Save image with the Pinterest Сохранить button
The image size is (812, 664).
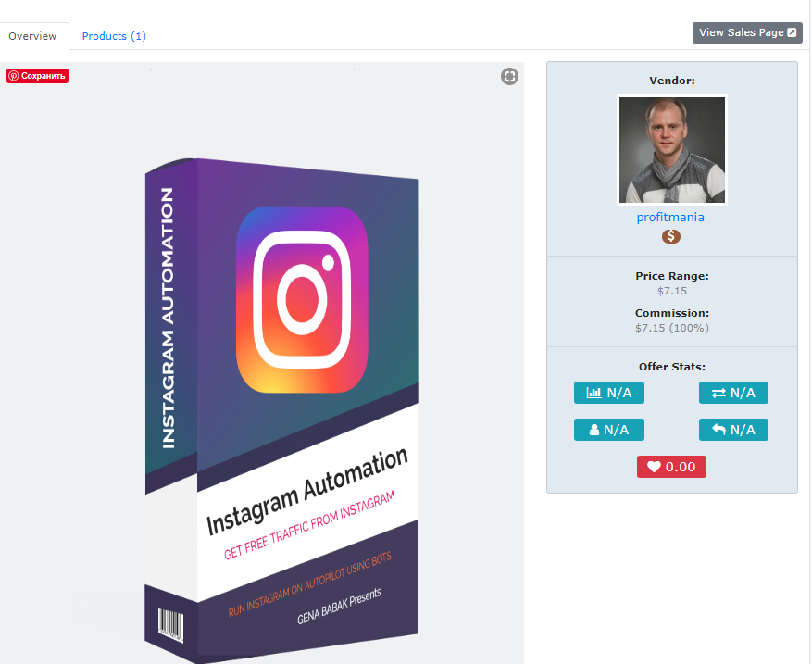pyautogui.click(x=37, y=76)
